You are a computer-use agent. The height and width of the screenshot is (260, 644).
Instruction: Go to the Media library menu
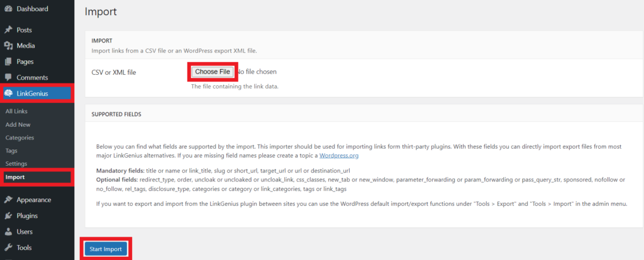[26, 46]
